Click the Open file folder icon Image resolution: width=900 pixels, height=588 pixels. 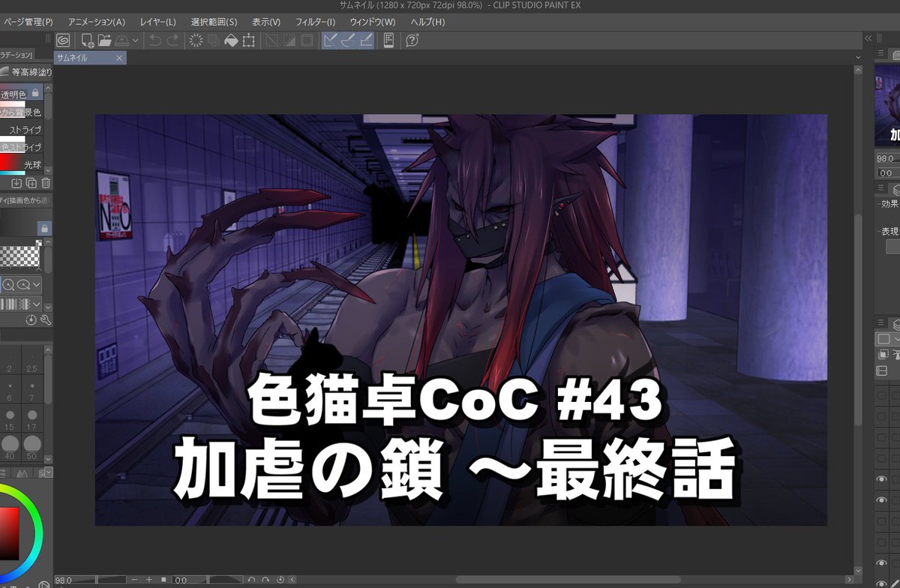[104, 40]
